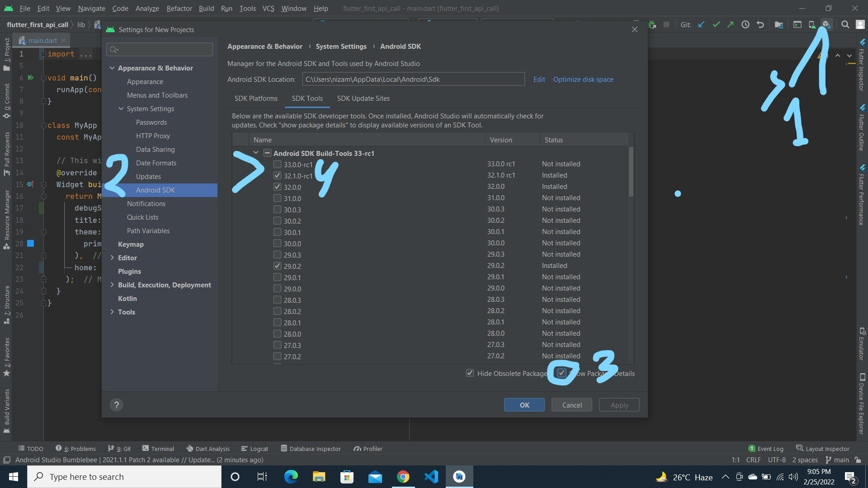Click the Android SDK location input field
The height and width of the screenshot is (488, 868).
414,79
